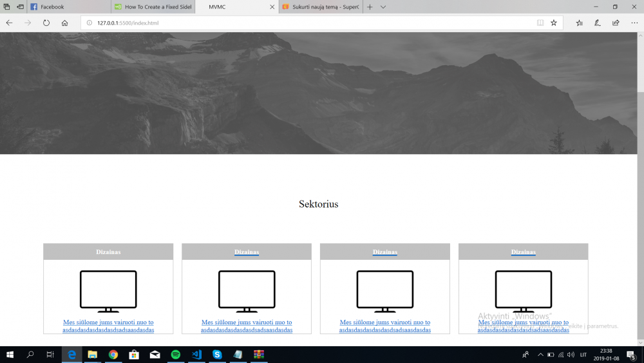Viewport: 644px width, 363px height.
Task: Open Windows search from taskbar
Action: click(30, 355)
